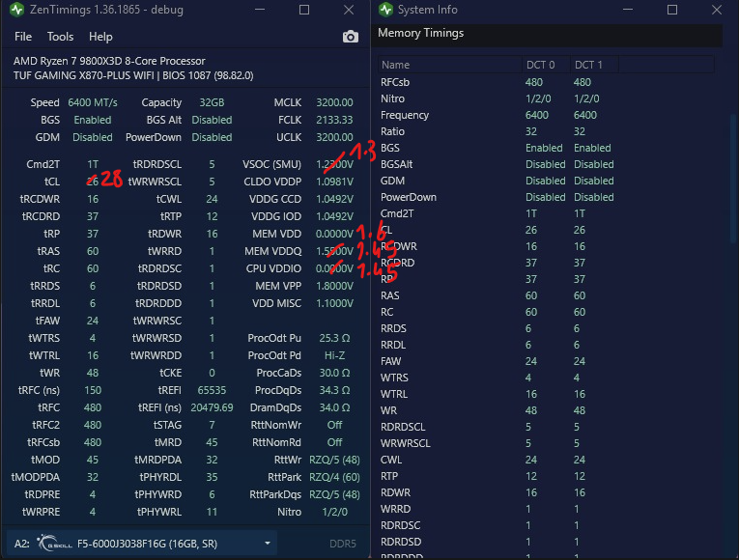
Task: Select the Nitro row in System Info
Action: [x=547, y=98]
